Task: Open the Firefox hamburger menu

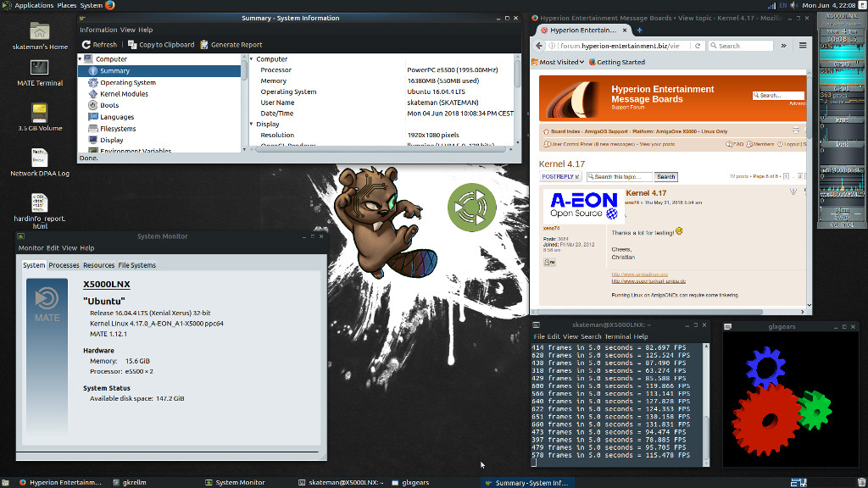Action: click(803, 46)
